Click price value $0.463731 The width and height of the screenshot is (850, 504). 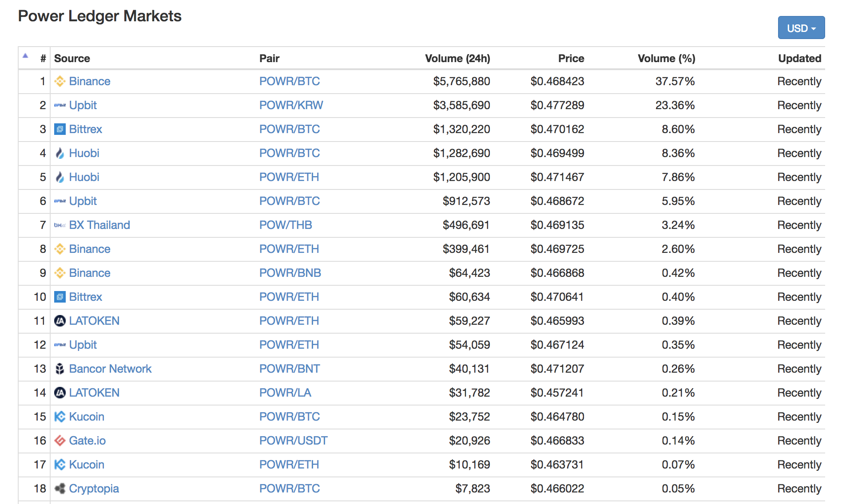557,465
